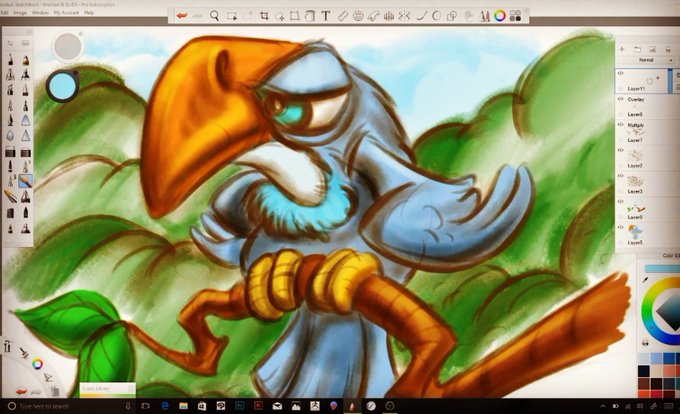Add a new layer with plus icon
680x414 pixels.
click(x=622, y=49)
